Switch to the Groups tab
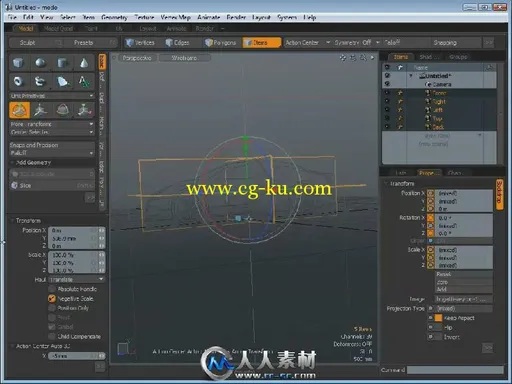Viewport: 512px width, 384px height. tap(458, 57)
